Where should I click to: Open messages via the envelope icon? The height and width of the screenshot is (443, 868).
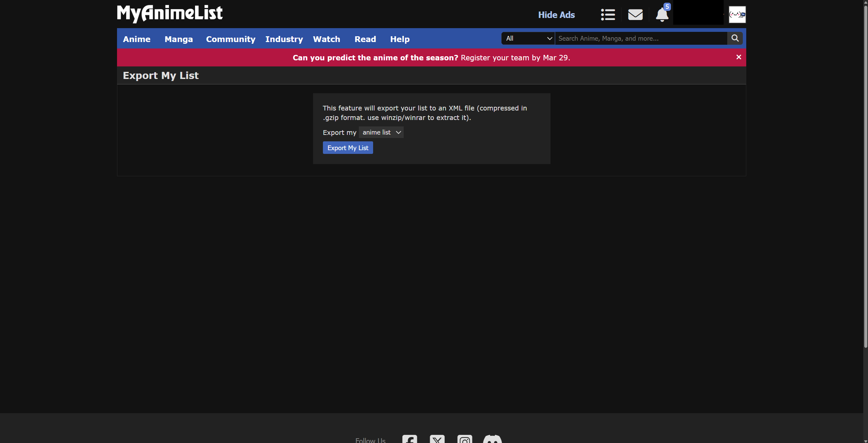coord(635,15)
